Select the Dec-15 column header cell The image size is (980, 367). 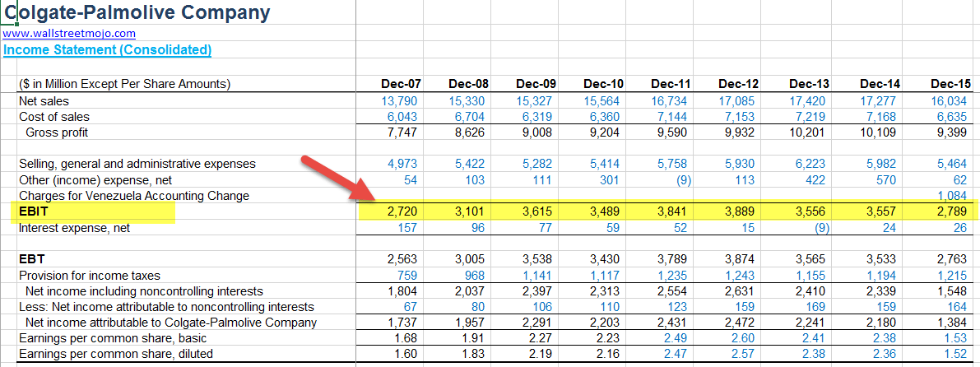click(x=950, y=84)
